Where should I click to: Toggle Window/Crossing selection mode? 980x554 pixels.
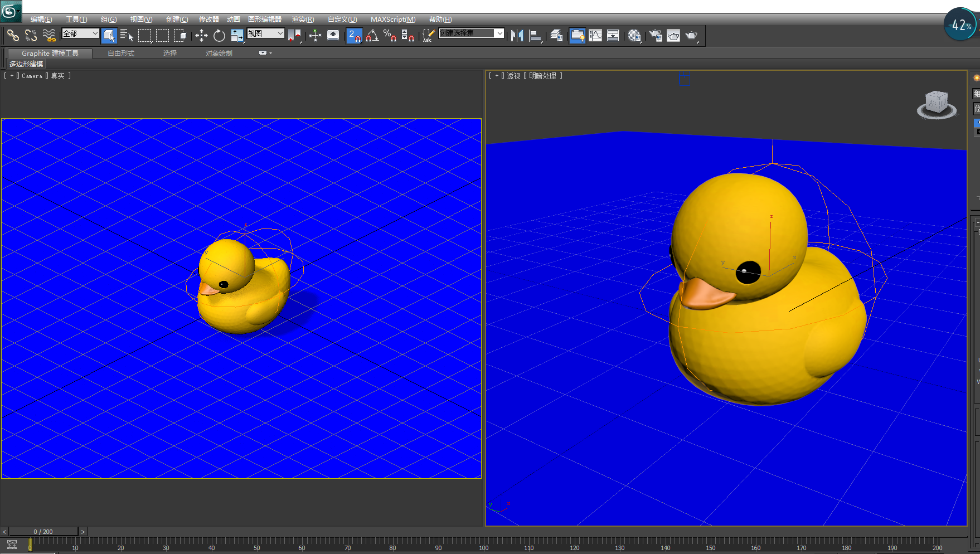point(180,36)
